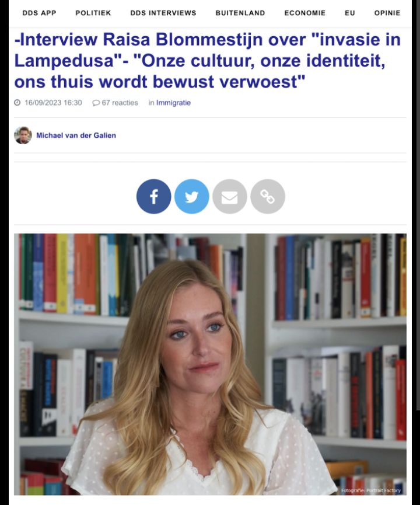Open the ECONOMIE section
Viewport: 420px width, 505px height.
[x=304, y=13]
